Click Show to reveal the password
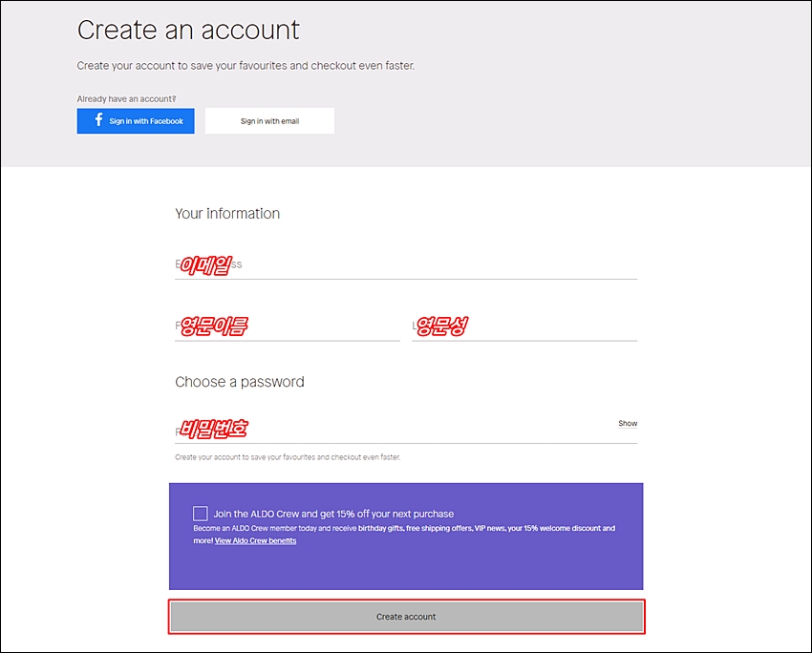This screenshot has width=812, height=653. (628, 423)
